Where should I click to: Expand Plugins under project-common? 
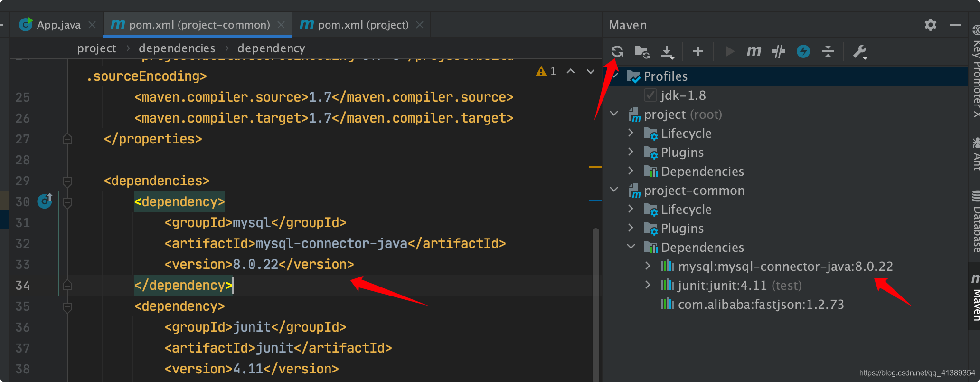point(631,228)
